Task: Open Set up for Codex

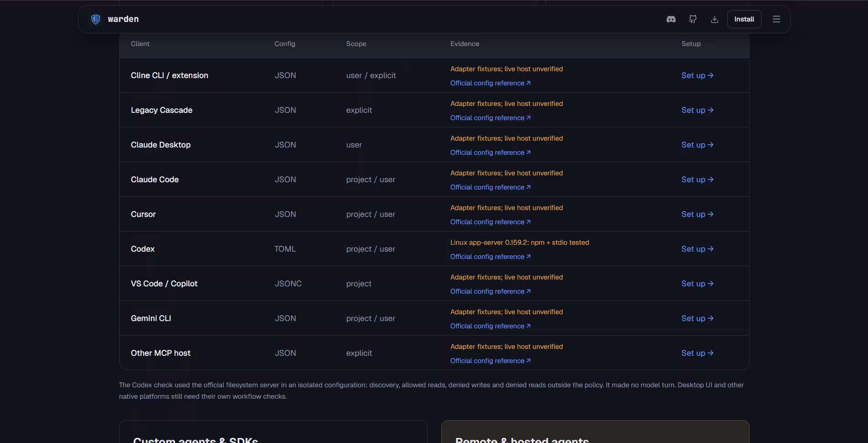Action: 697,249
